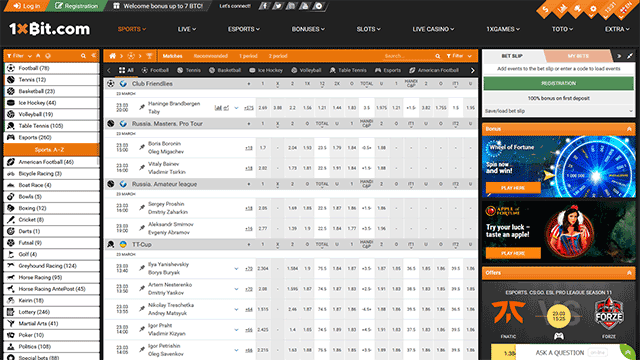Open the ESPORTS dropdown menu
The image size is (640, 360).
tap(244, 29)
